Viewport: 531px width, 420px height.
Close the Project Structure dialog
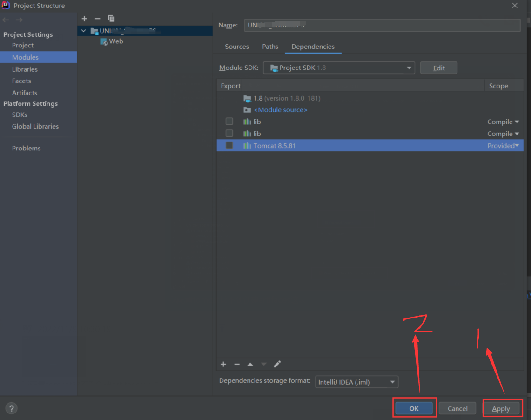pos(515,6)
